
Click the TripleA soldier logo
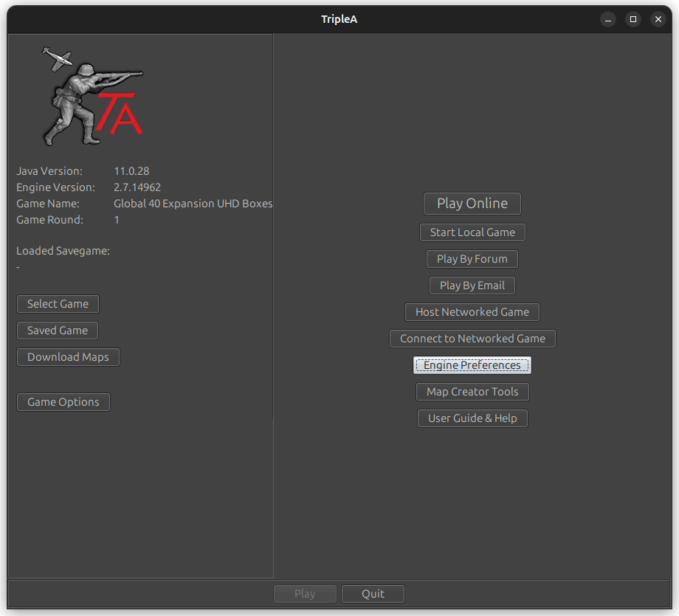click(92, 94)
